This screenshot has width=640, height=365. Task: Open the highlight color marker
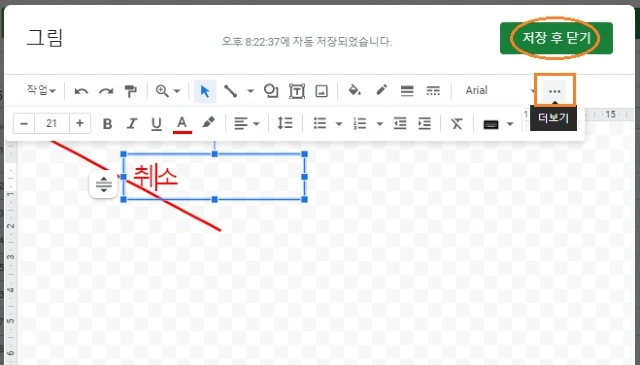209,123
